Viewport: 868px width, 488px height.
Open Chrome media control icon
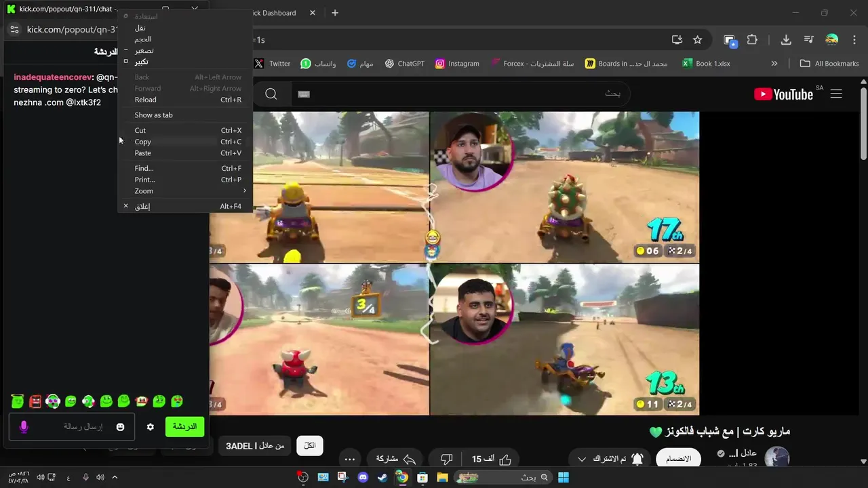[x=808, y=39]
